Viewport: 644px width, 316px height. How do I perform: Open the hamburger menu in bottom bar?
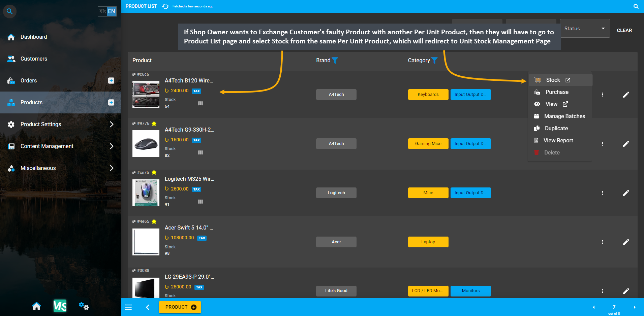click(128, 307)
